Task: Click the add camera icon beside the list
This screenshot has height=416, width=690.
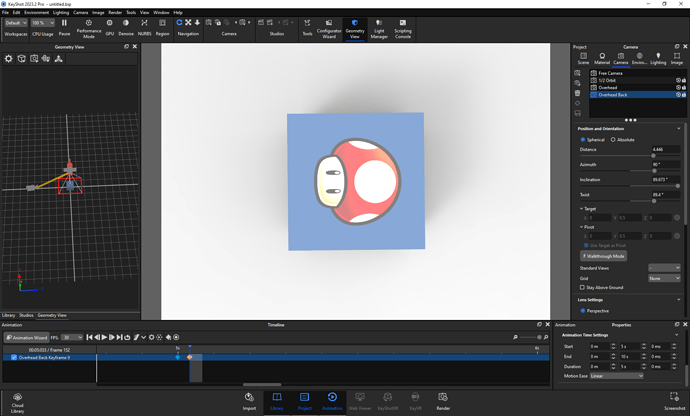Action: click(x=577, y=73)
